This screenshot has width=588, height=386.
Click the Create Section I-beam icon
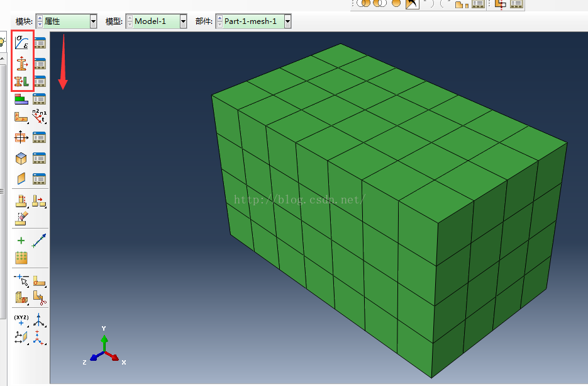point(22,63)
